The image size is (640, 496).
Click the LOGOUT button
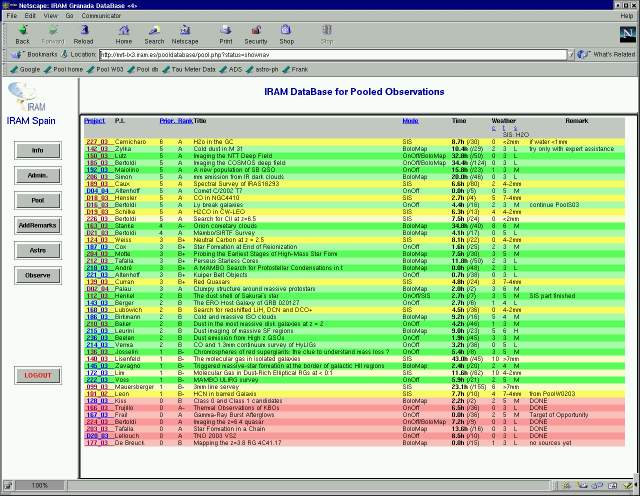(x=38, y=375)
